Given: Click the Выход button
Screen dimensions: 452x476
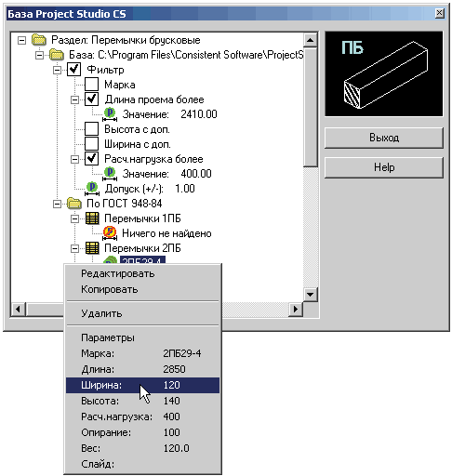Looking at the screenshot, I should click(x=384, y=138).
